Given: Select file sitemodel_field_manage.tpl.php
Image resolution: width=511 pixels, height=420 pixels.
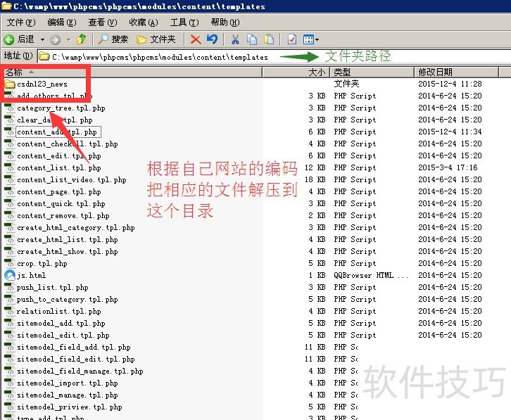Looking at the screenshot, I should [x=80, y=371].
